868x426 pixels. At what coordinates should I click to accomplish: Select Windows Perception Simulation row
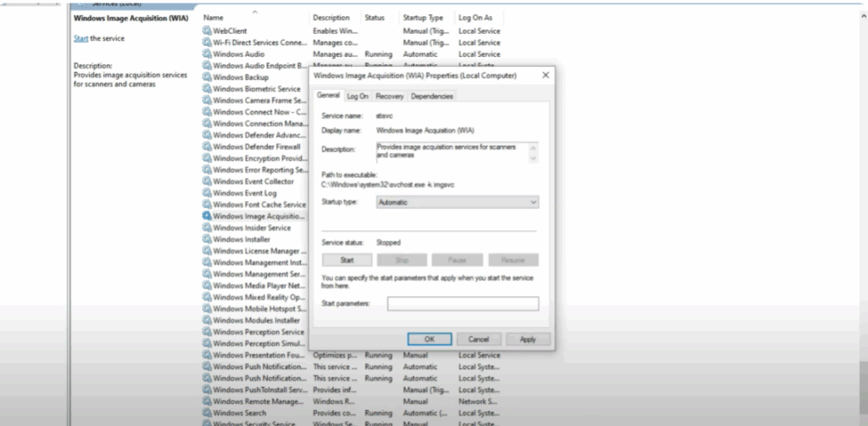click(254, 344)
